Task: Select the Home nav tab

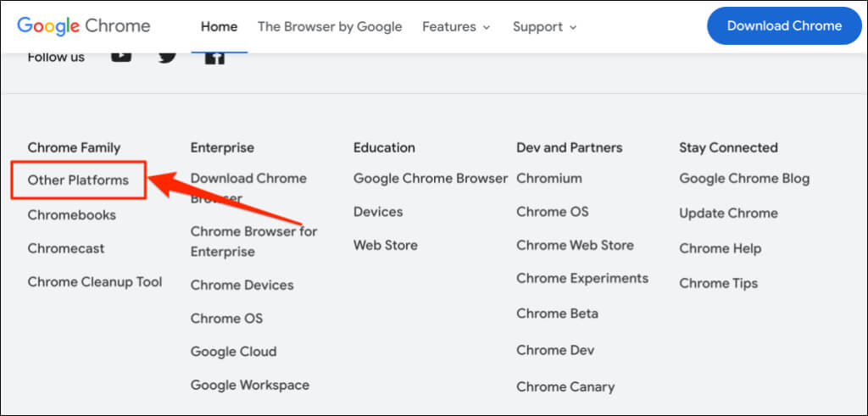Action: (219, 26)
